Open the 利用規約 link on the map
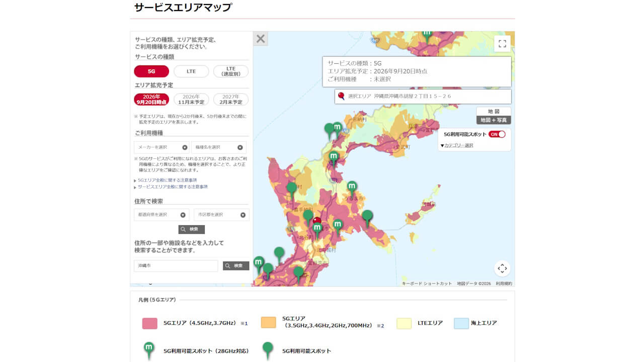 (504, 284)
